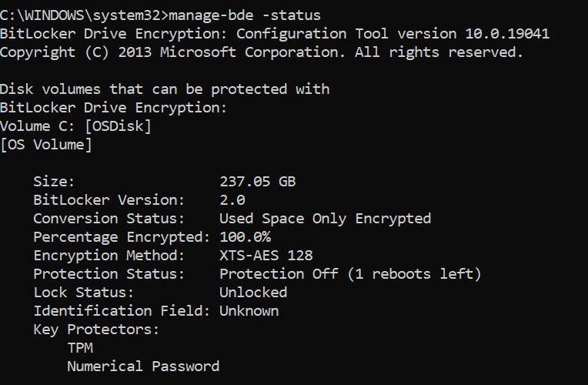Click the 'Protection Off (1 reboots left)' text
This screenshot has height=385, width=588.
[x=350, y=274]
